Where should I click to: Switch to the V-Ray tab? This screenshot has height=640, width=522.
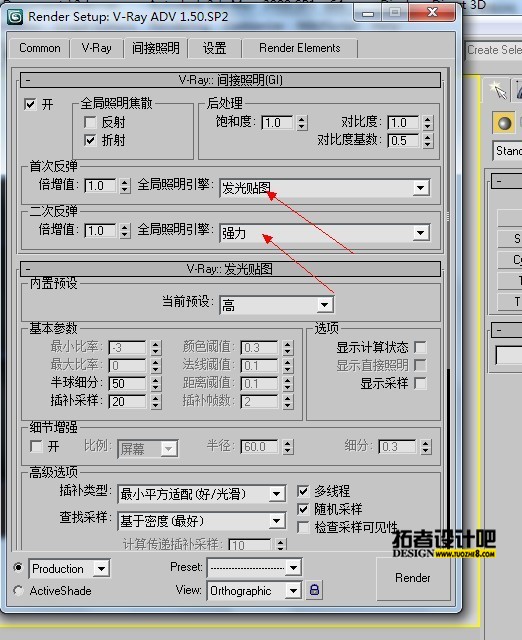(x=97, y=48)
